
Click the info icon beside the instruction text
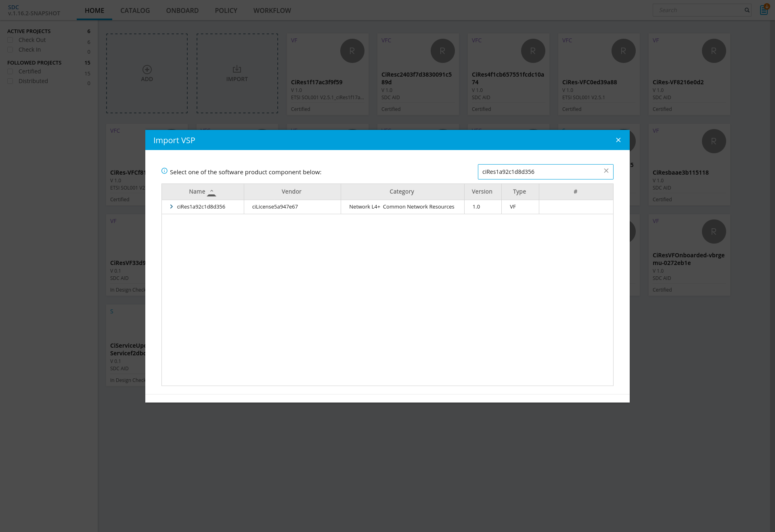tap(164, 171)
